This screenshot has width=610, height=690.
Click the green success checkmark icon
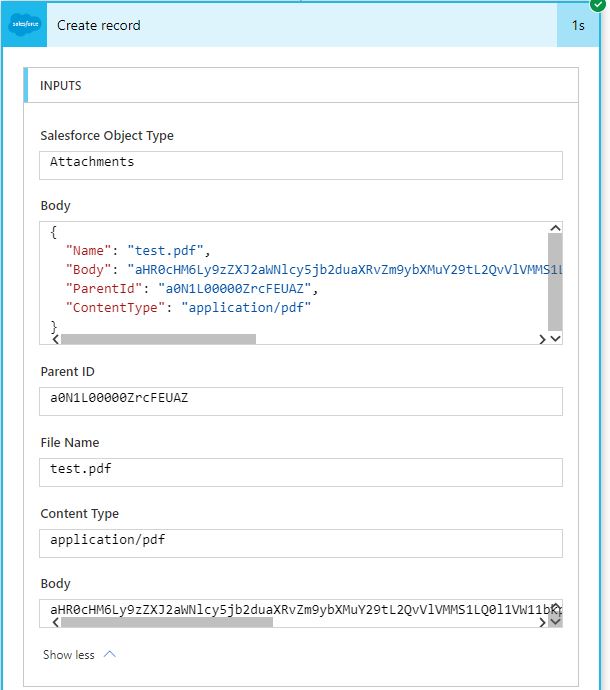pos(598,5)
